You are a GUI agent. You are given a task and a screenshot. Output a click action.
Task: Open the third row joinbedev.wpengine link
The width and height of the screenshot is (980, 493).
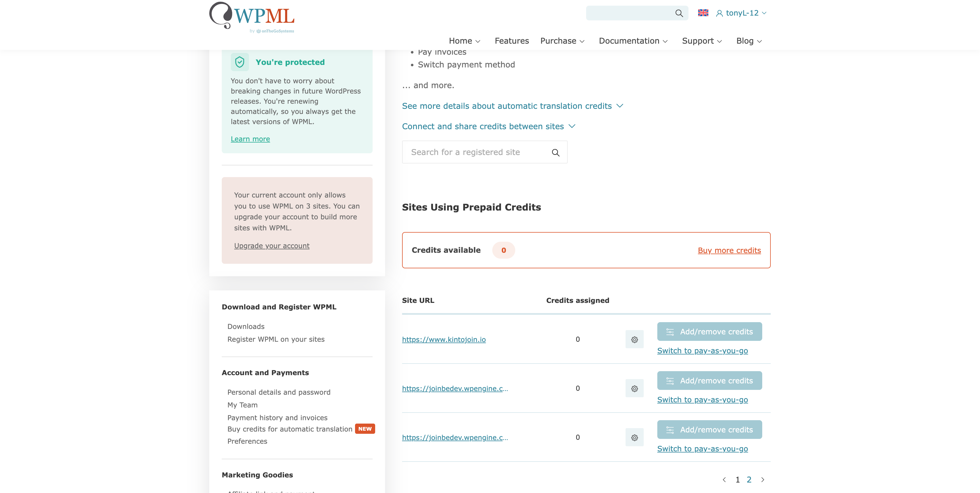[x=455, y=437]
